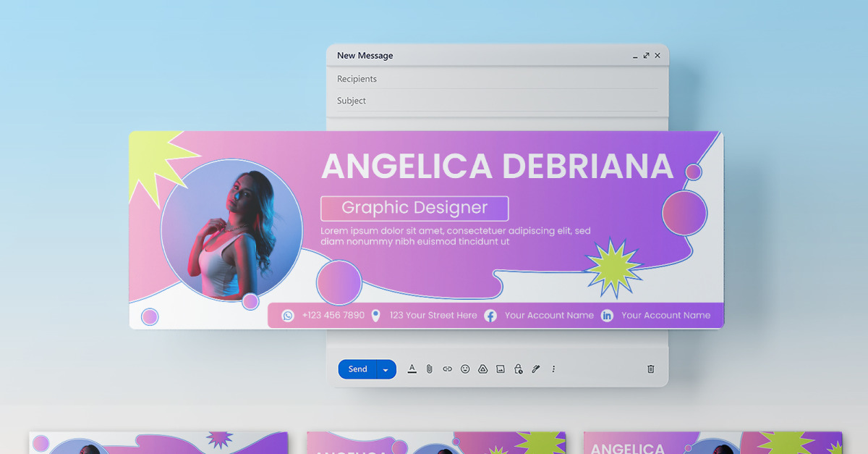
Task: Click the Facebook icon in the signature banner
Action: click(x=490, y=315)
